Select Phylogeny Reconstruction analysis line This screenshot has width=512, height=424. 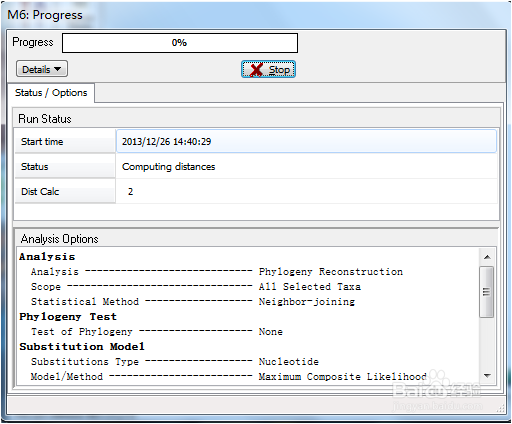tap(217, 272)
